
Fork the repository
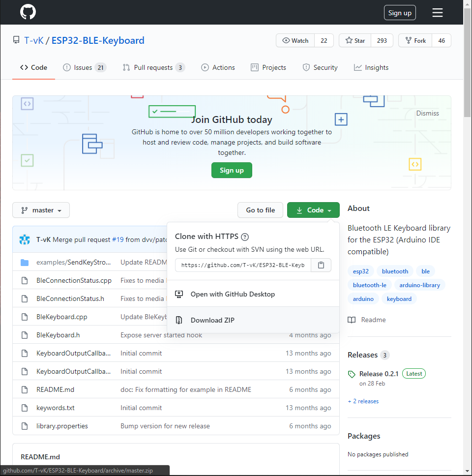pos(415,40)
